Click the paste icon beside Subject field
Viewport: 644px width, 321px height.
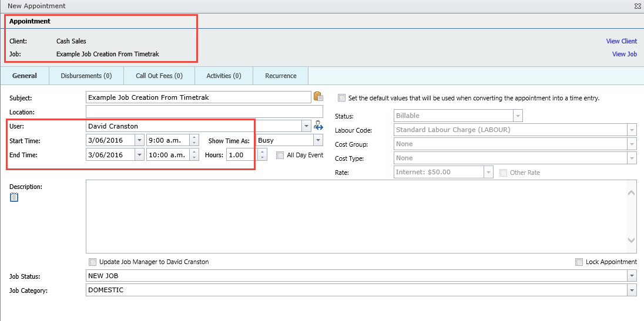tap(318, 96)
